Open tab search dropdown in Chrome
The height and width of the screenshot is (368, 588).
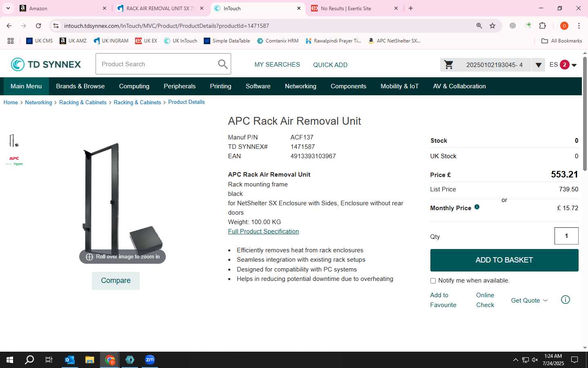8,8
